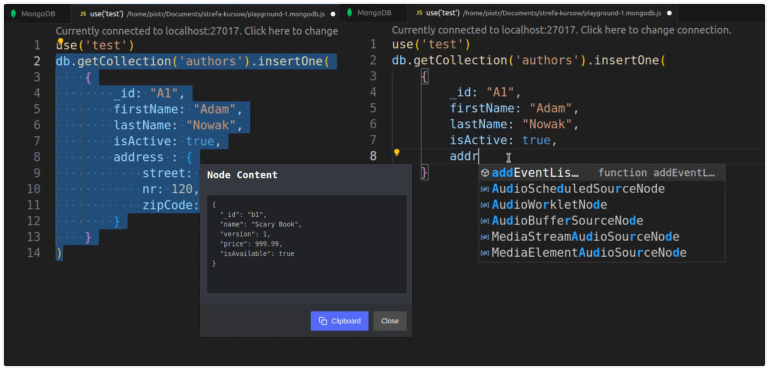Click the Node Content JSON text area

click(x=307, y=244)
